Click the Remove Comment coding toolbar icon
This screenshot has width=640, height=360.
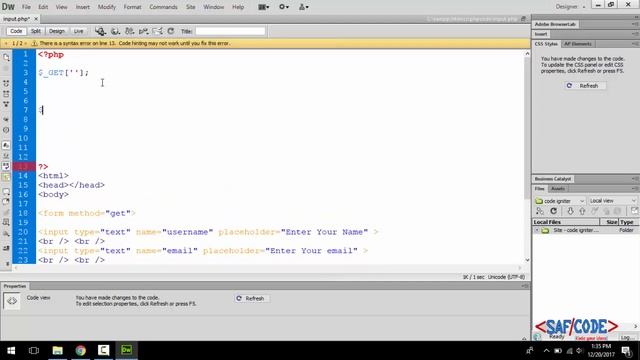6,202
